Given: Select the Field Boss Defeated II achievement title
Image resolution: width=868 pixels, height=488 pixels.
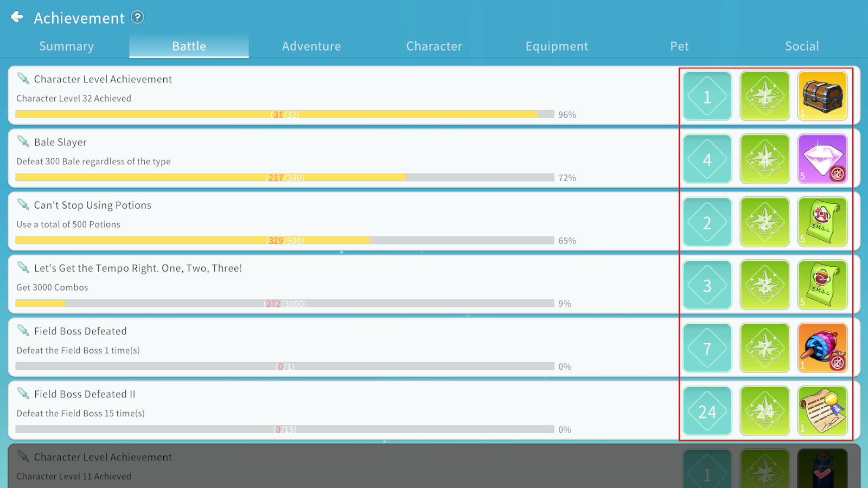Looking at the screenshot, I should coord(85,394).
